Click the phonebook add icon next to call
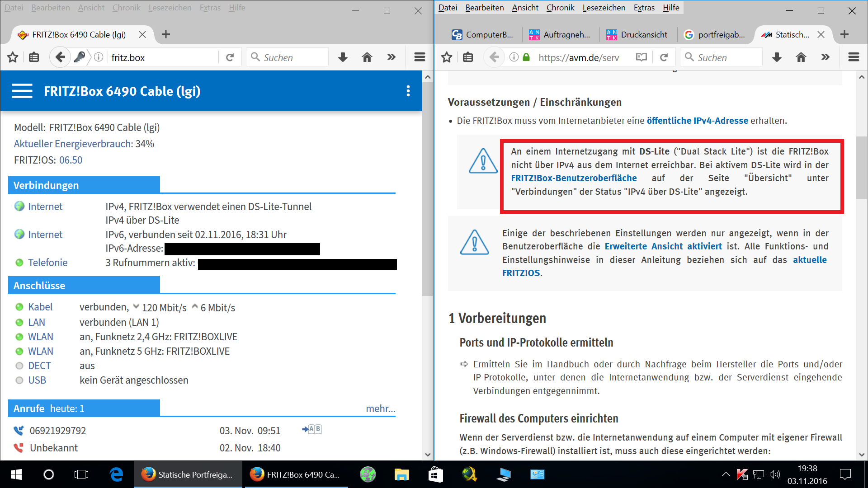This screenshot has height=488, width=868. coord(311,429)
